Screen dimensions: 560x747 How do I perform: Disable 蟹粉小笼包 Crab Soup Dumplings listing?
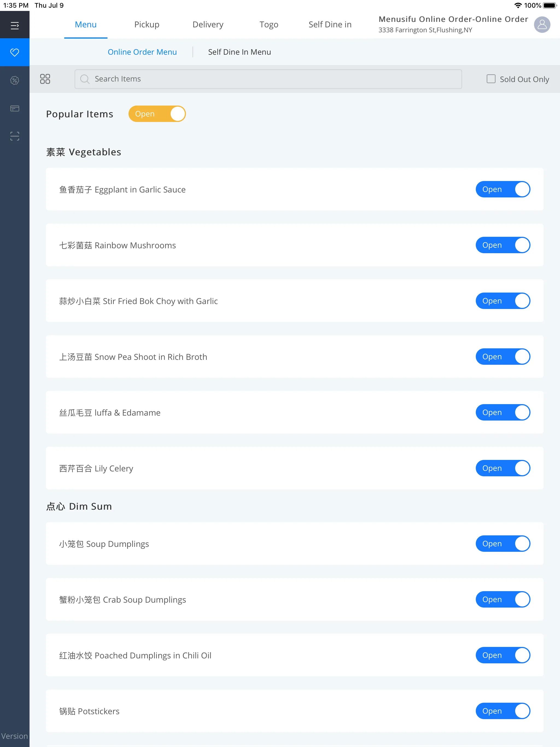(503, 599)
